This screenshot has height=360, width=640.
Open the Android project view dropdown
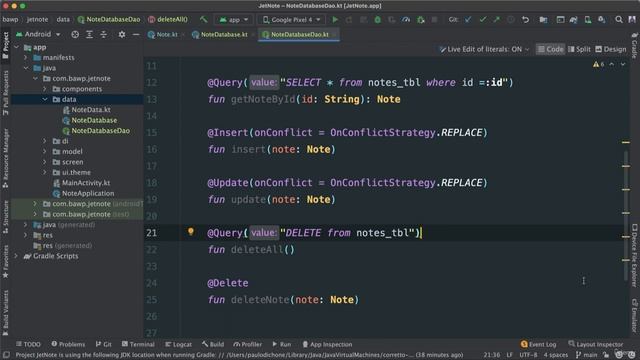pos(38,34)
